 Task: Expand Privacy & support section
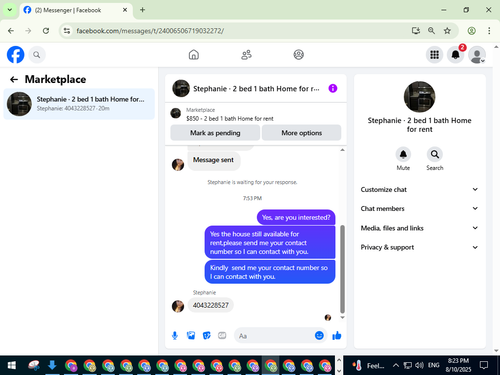[x=419, y=247]
